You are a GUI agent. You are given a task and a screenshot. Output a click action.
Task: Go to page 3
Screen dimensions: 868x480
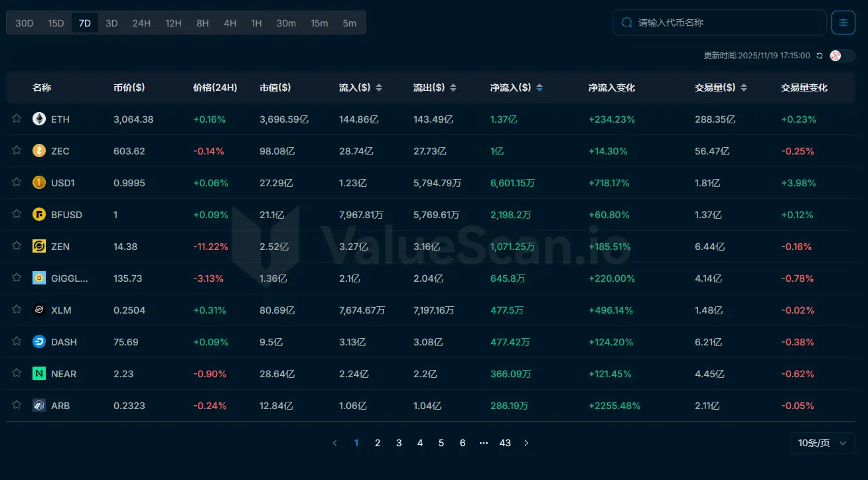tap(399, 443)
